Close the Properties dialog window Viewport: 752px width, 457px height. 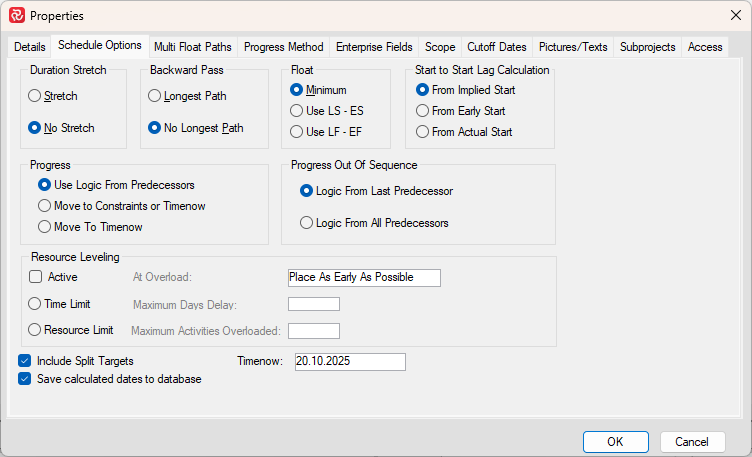pyautogui.click(x=735, y=15)
